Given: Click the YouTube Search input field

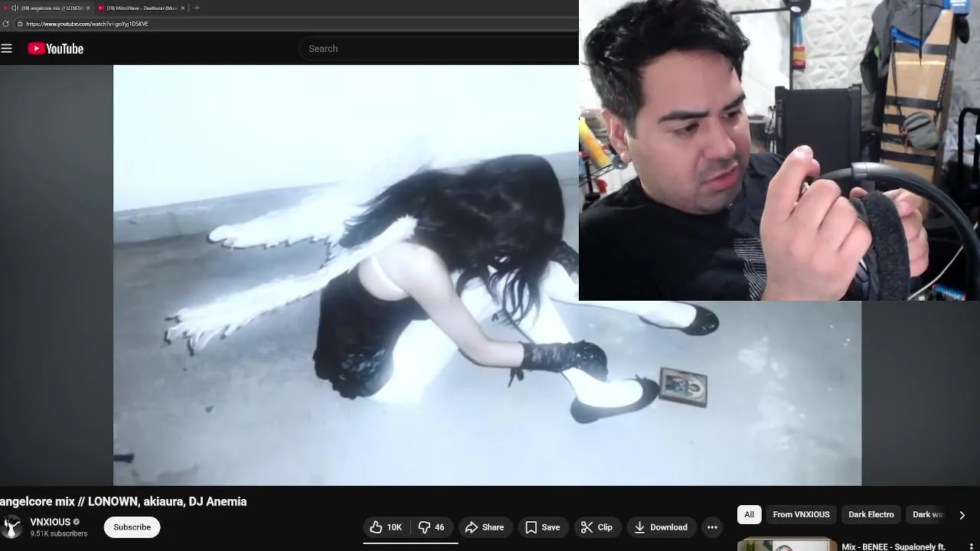Looking at the screenshot, I should pos(438,48).
